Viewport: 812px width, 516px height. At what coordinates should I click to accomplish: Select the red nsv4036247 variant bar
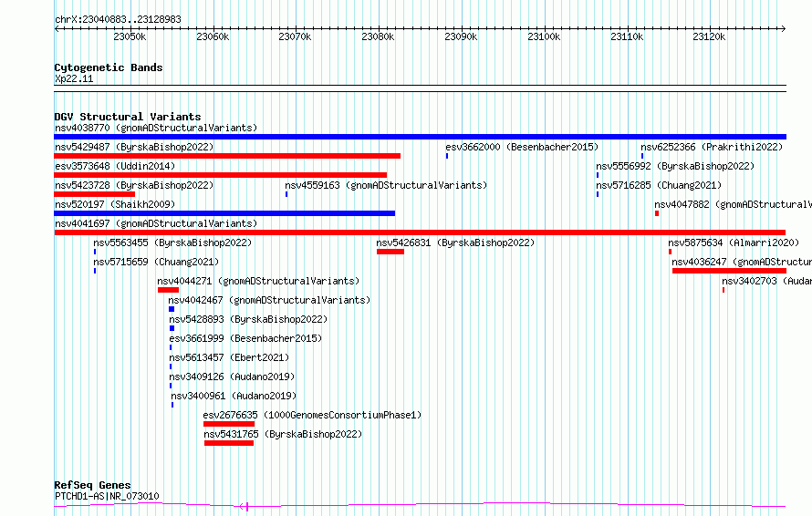(729, 271)
